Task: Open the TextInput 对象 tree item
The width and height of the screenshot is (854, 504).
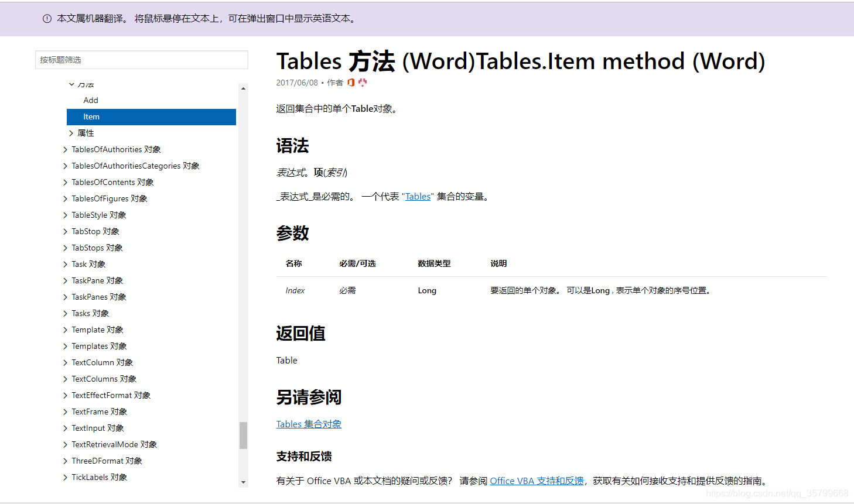Action: (x=98, y=428)
